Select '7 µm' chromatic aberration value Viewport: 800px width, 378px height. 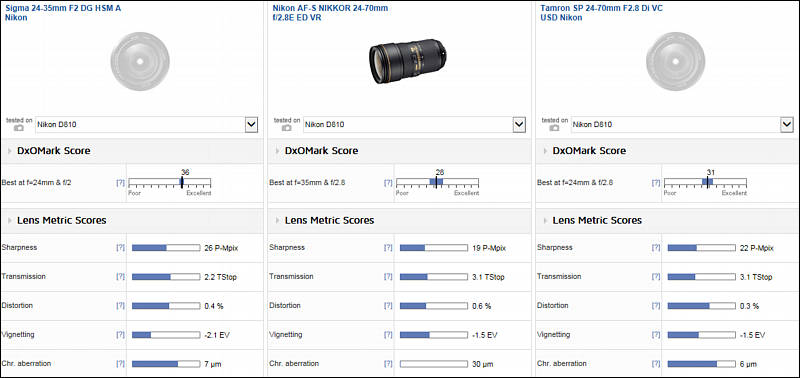(214, 364)
